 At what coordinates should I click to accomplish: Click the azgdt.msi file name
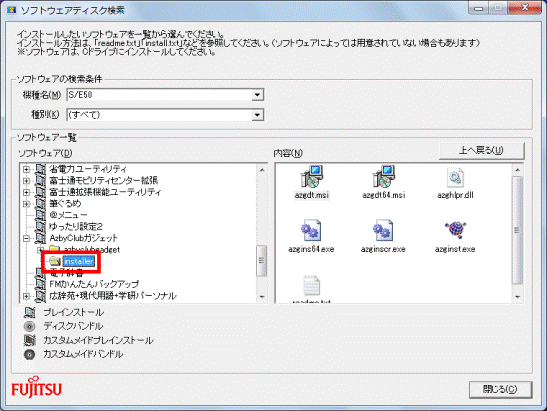click(312, 195)
